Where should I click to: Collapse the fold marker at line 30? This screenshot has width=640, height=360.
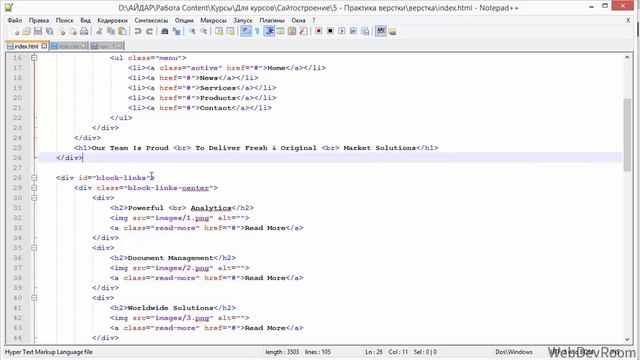click(x=34, y=198)
